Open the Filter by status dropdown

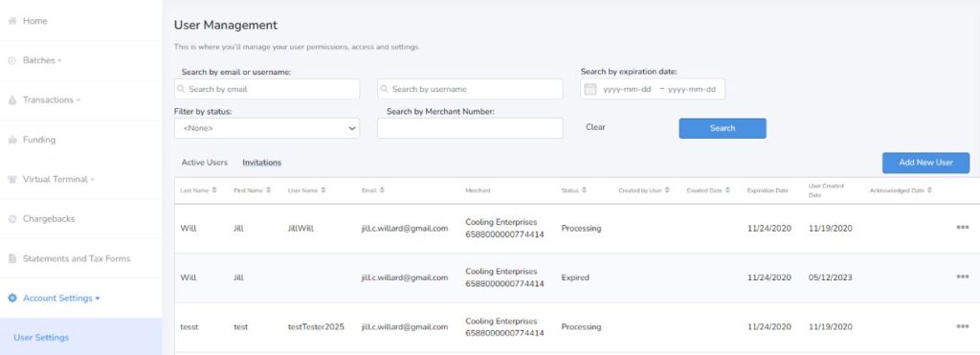coord(267,128)
